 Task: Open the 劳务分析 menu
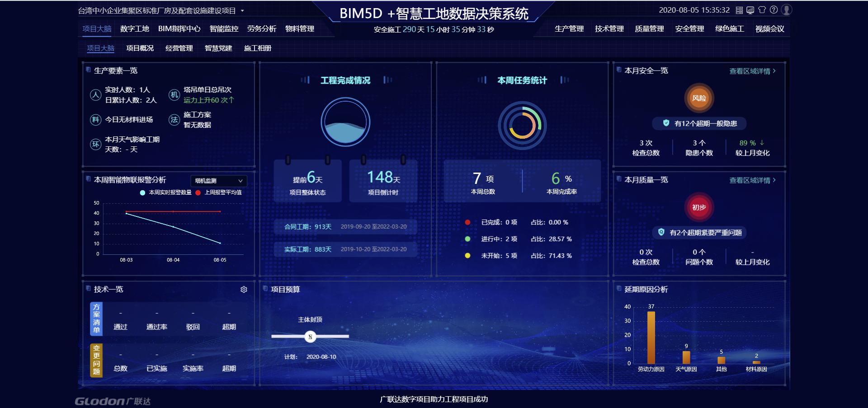(x=262, y=28)
